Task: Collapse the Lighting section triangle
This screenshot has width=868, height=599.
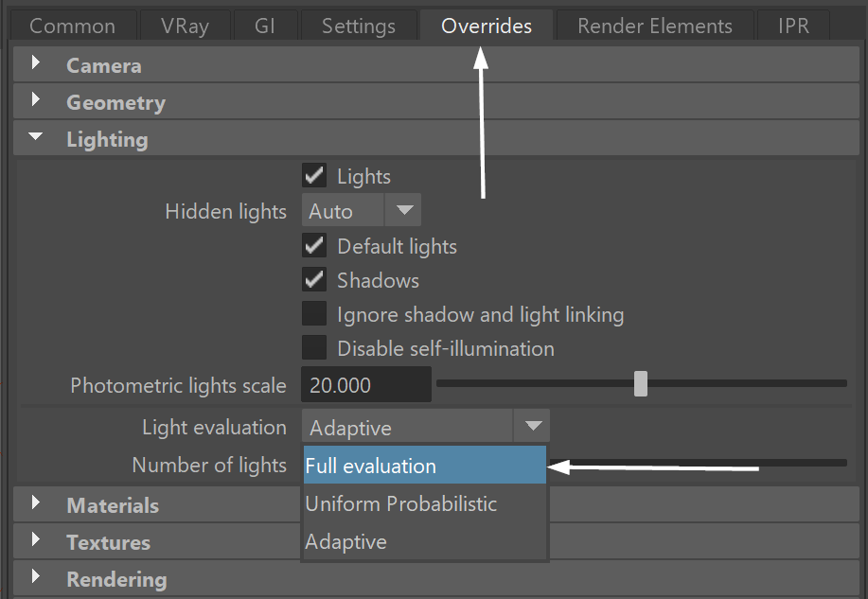Action: pos(35,136)
